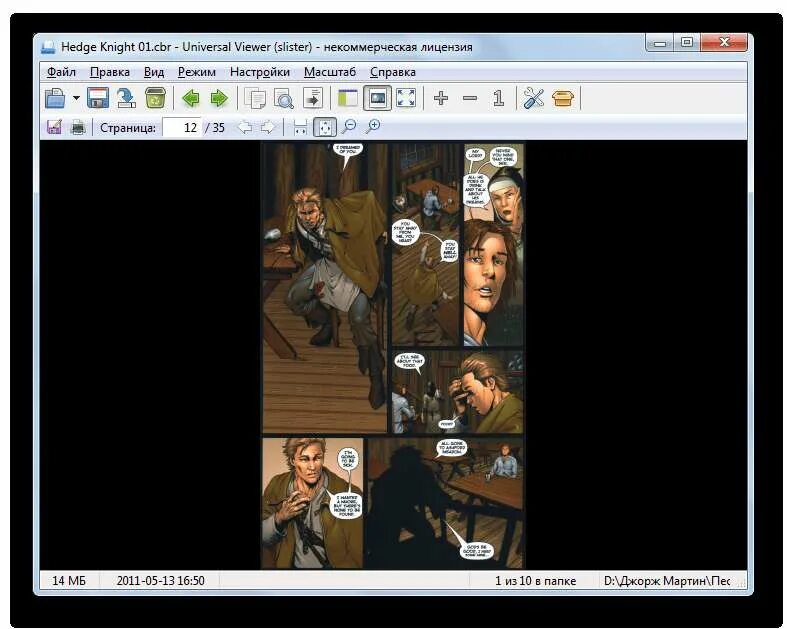Click the page number field showing 12
This screenshot has width=787, height=629.
click(x=182, y=128)
